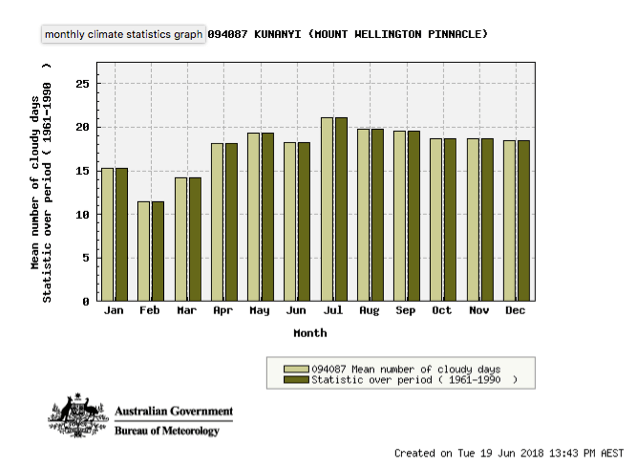Click the light green December bar
The height and width of the screenshot is (474, 642).
[510, 221]
